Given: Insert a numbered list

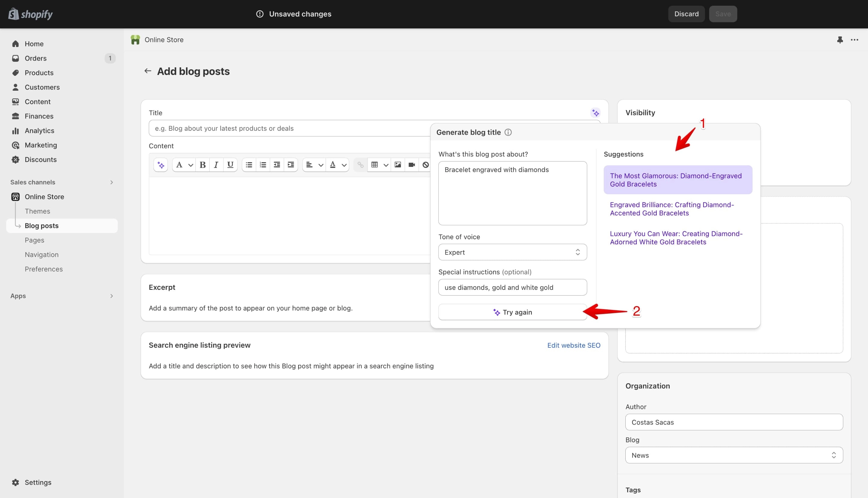Looking at the screenshot, I should coord(263,165).
